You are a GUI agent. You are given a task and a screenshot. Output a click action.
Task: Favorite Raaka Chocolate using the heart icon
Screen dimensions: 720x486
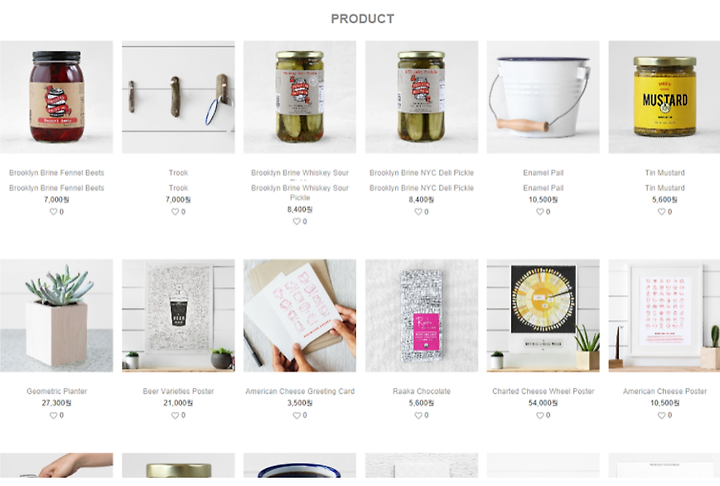pyautogui.click(x=418, y=415)
